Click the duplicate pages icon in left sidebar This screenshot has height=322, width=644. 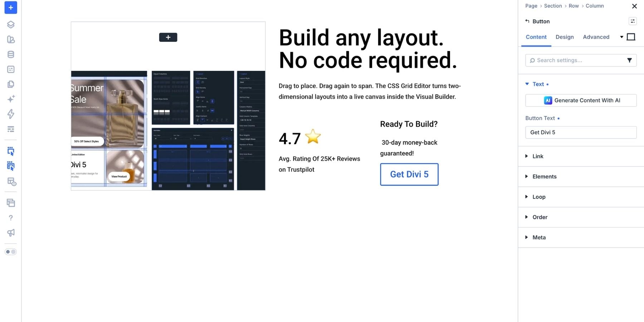point(11,84)
